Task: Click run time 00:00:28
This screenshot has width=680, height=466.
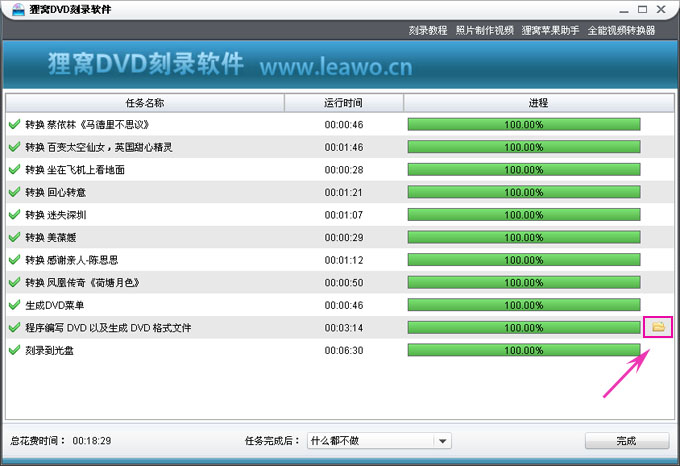Action: (x=344, y=170)
